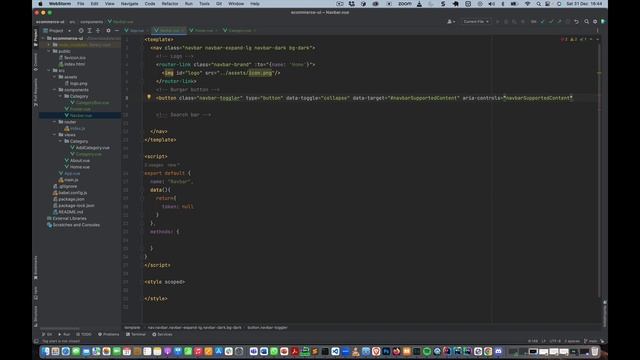Image resolution: width=640 pixels, height=360 pixels.
Task: Click the Select Opened File target icon
Action: tap(81, 31)
